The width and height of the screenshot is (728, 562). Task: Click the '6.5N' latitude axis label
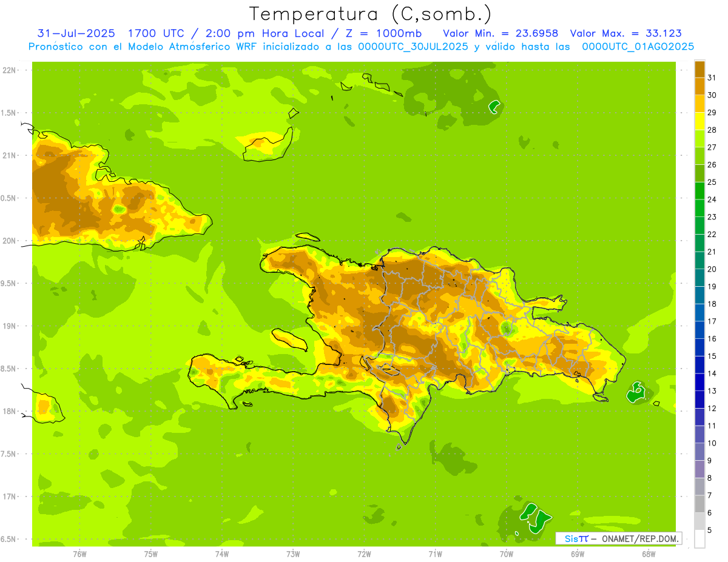pyautogui.click(x=9, y=539)
